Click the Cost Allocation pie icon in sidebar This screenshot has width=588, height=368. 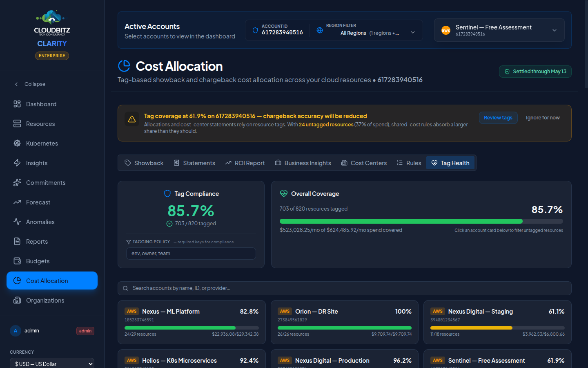(x=17, y=280)
